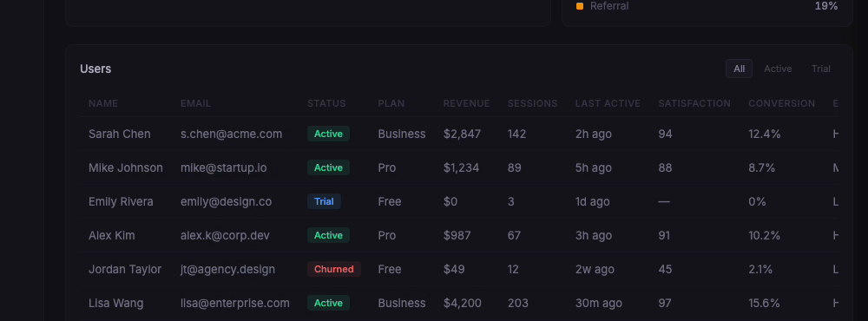Click the Referral legend label
This screenshot has height=321, width=868.
609,6
